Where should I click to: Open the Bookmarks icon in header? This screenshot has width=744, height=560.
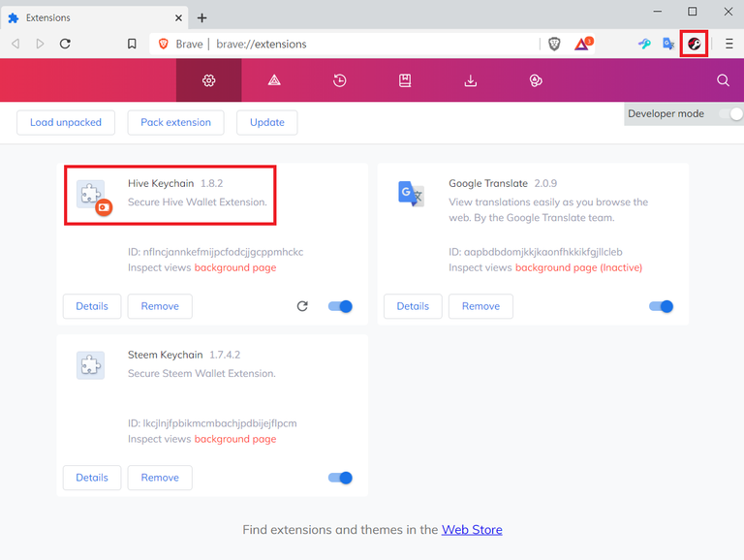point(405,80)
